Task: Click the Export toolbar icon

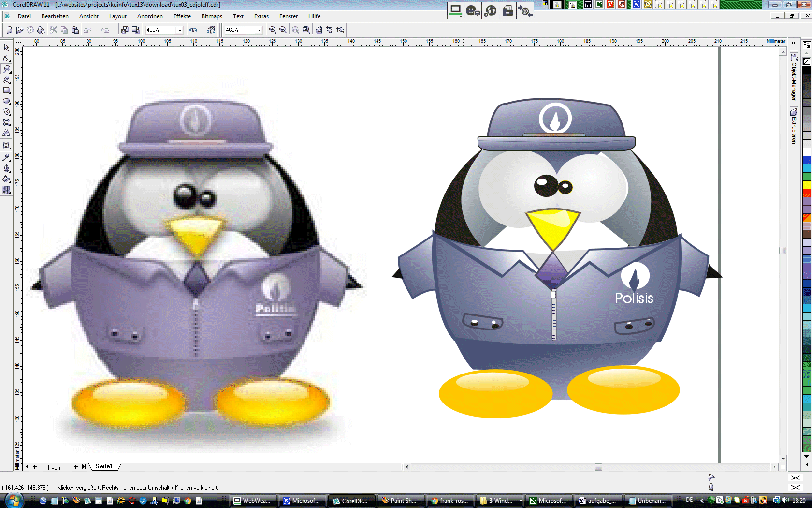Action: [x=136, y=30]
